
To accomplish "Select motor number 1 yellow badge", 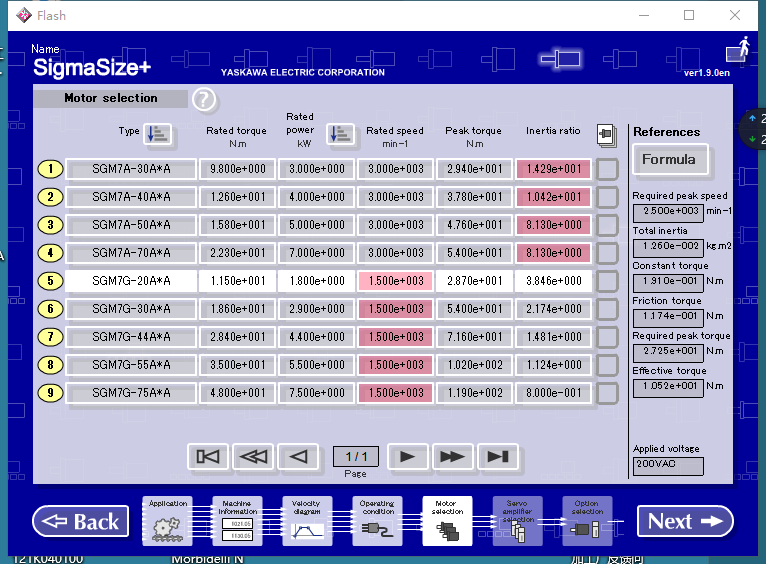I will click(50, 169).
